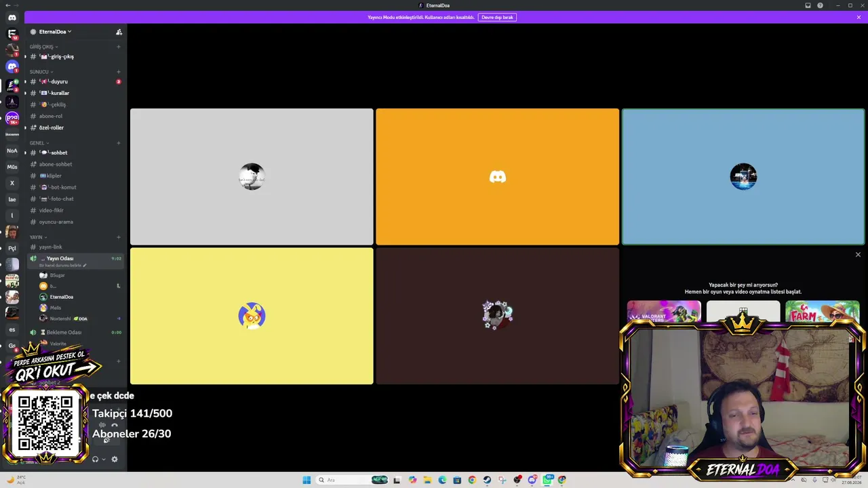
Task: Select Melis in voice channel list
Action: 80,308
